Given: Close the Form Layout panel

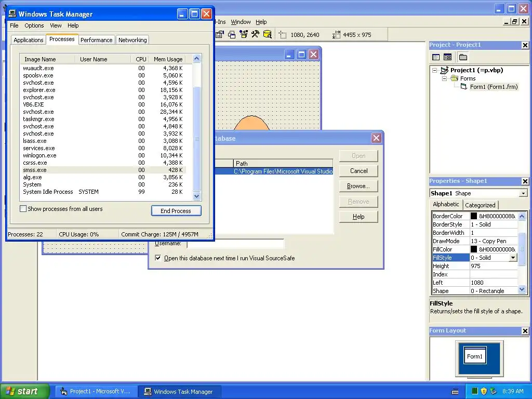Looking at the screenshot, I should 525,331.
